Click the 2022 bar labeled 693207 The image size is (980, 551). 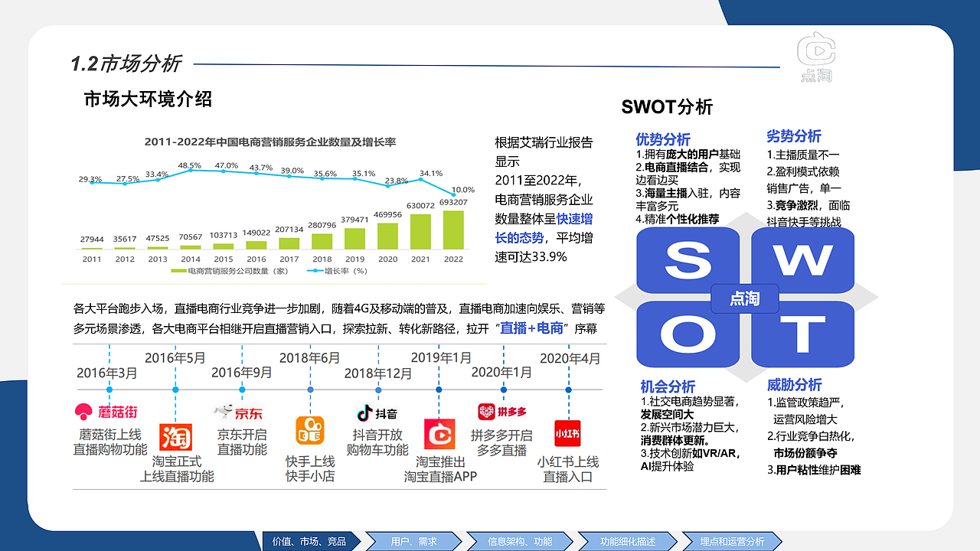pos(453,230)
